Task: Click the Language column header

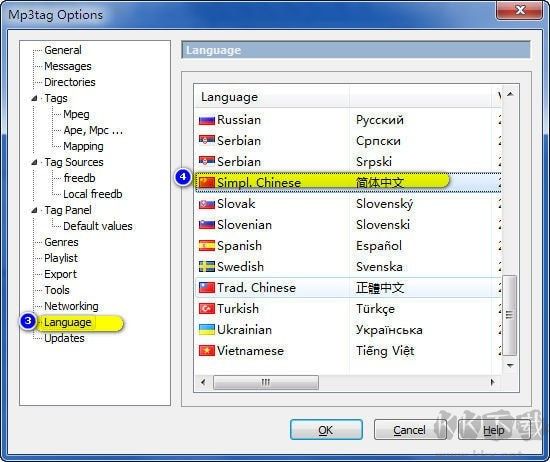Action: coord(271,97)
